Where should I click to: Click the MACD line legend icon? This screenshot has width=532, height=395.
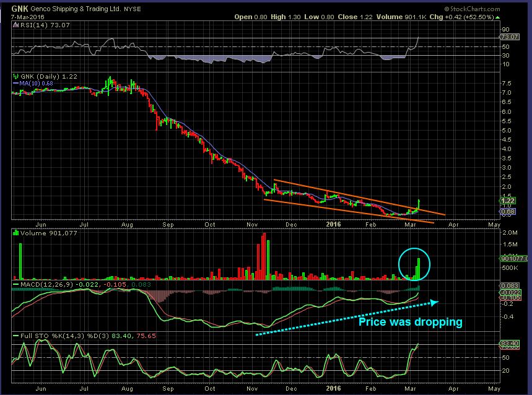16,284
